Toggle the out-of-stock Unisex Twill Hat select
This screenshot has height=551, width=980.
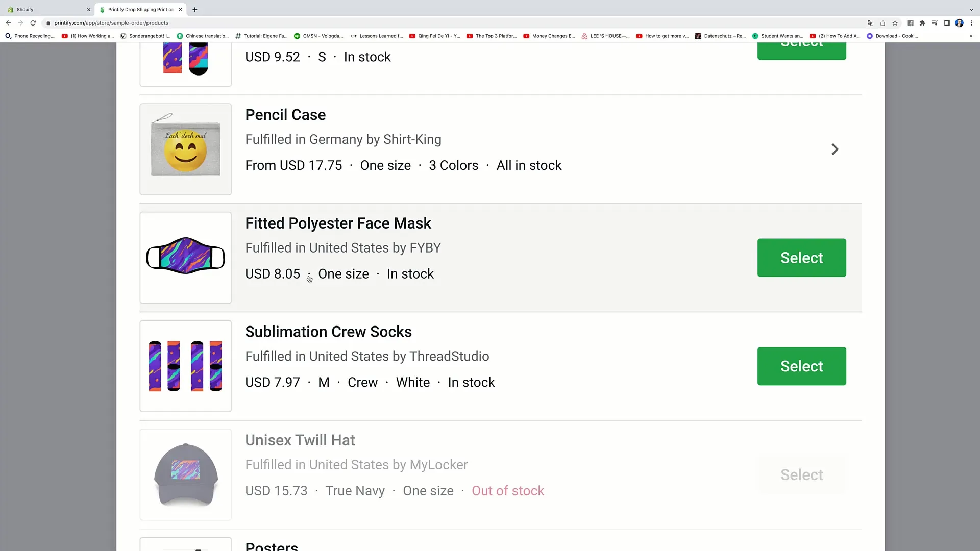coord(802,474)
